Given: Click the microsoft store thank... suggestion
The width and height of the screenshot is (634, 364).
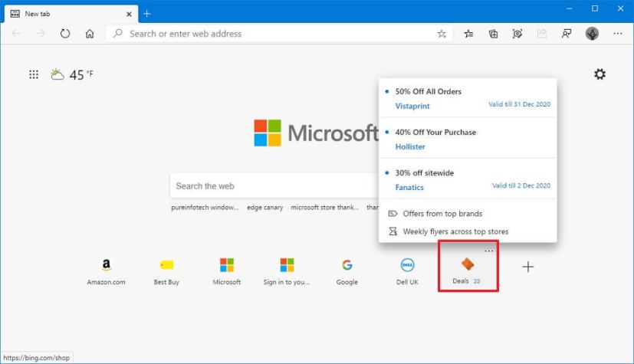Looking at the screenshot, I should 325,208.
